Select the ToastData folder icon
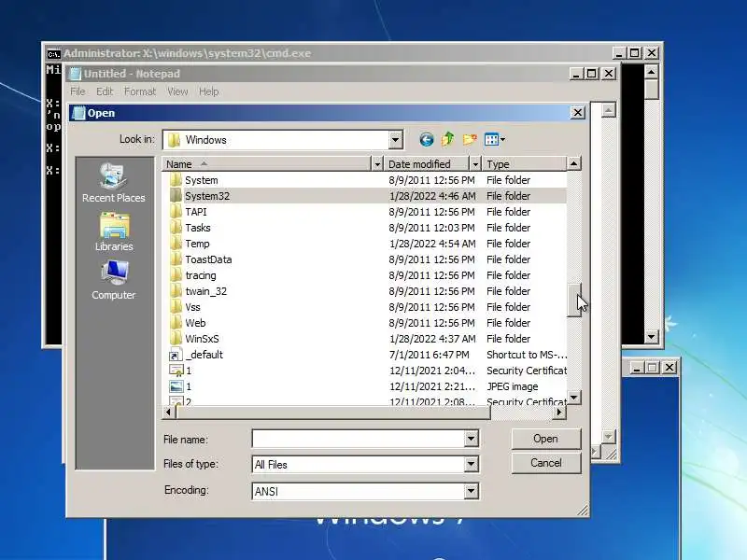The height and width of the screenshot is (560, 747). pos(176,259)
